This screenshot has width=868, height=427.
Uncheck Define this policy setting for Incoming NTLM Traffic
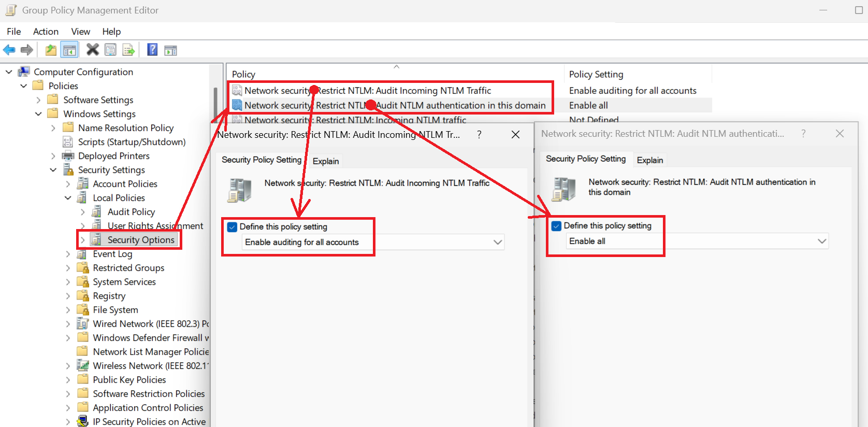(x=232, y=227)
